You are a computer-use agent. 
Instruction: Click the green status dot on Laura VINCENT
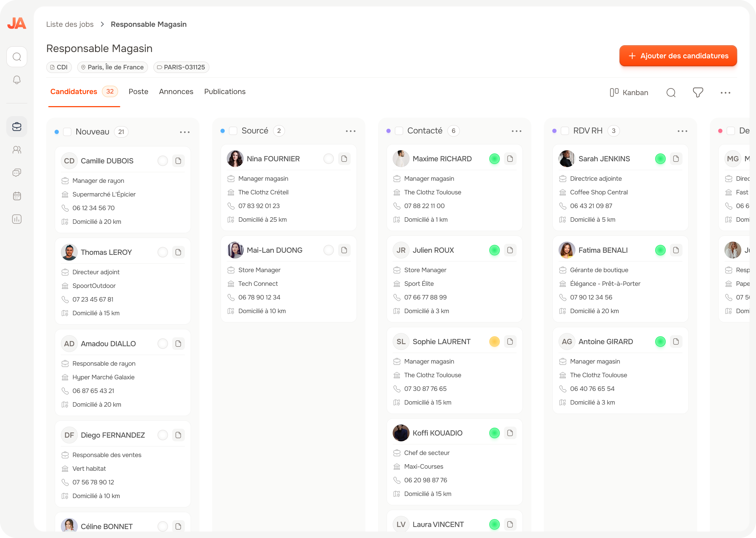coord(494,524)
